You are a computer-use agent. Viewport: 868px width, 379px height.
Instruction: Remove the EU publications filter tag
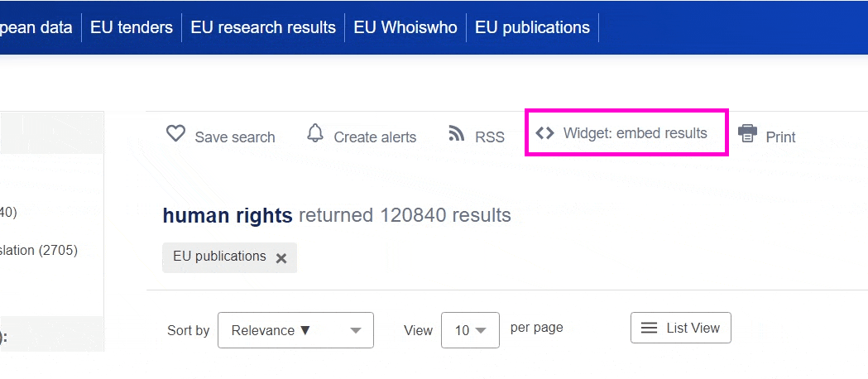click(x=281, y=258)
